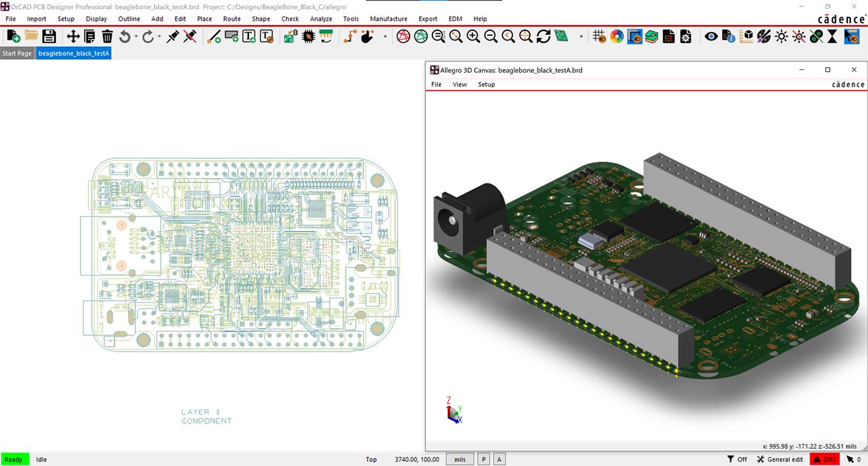Open File menu in 3D Canvas window
The image size is (868, 466).
436,85
